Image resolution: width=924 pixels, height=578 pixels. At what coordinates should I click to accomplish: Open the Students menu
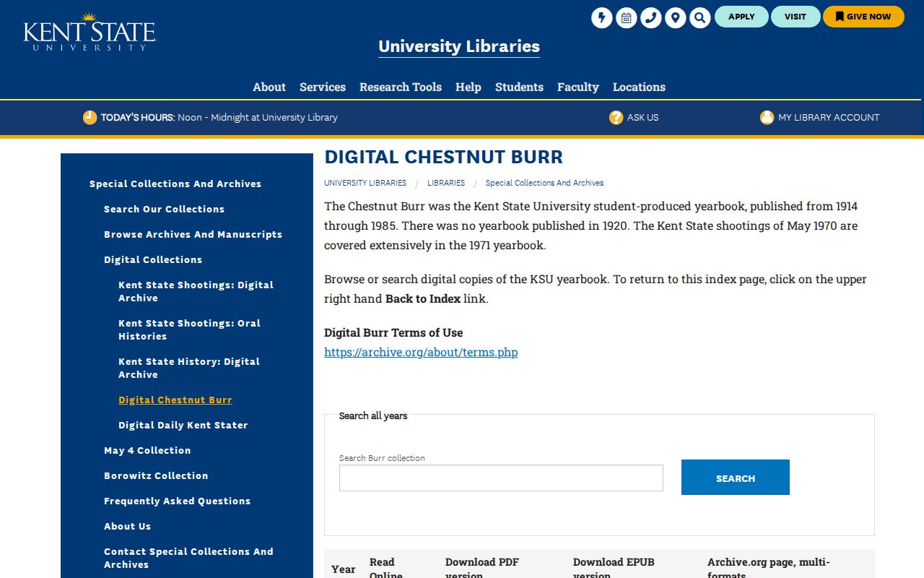[x=519, y=87]
